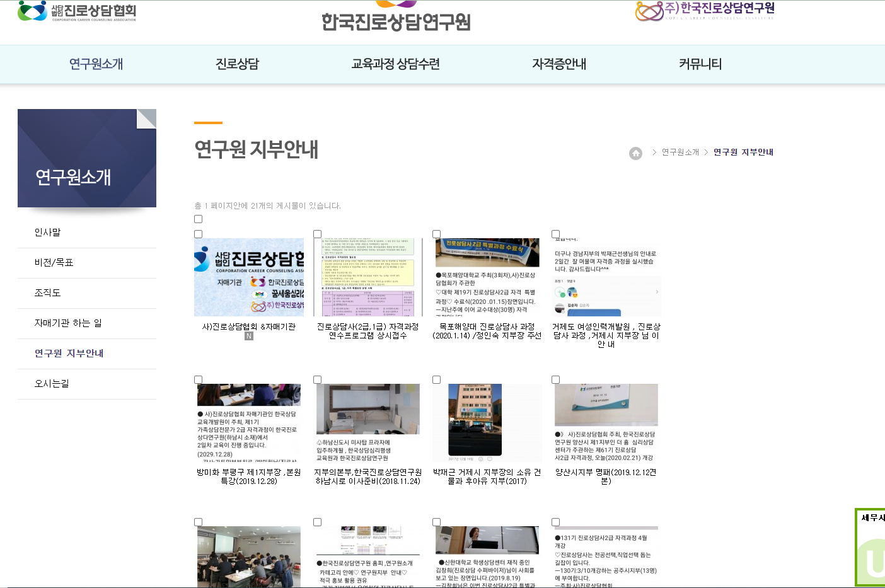885x588 pixels.
Task: Click title 양산시지부 명패(2019.12.12견본)
Action: (x=606, y=476)
